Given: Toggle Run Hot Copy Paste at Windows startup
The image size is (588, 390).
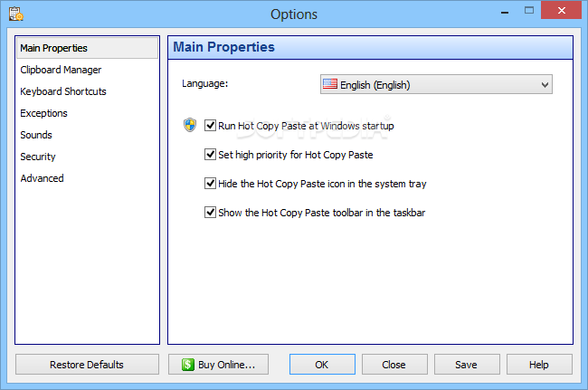Looking at the screenshot, I should (210, 125).
